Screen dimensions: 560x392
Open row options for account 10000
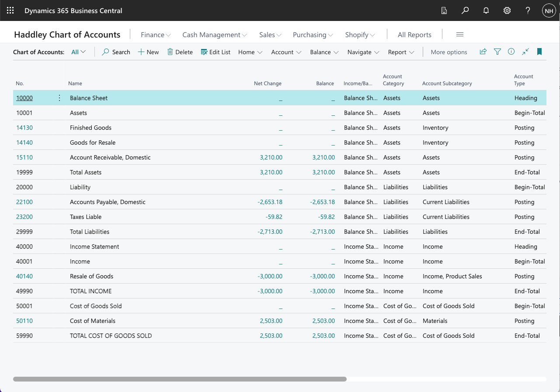click(x=59, y=98)
